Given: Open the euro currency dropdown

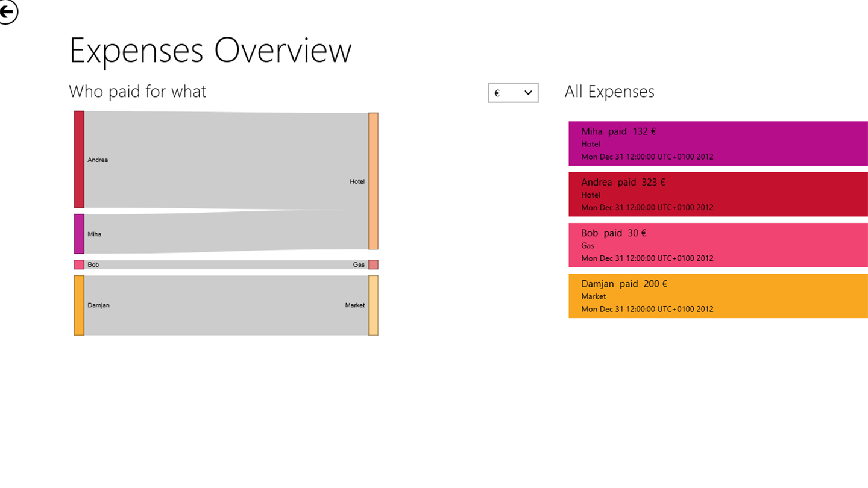Looking at the screenshot, I should coord(513,93).
